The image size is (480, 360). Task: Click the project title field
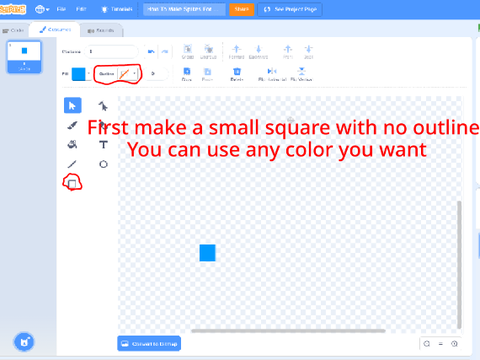coord(184,9)
